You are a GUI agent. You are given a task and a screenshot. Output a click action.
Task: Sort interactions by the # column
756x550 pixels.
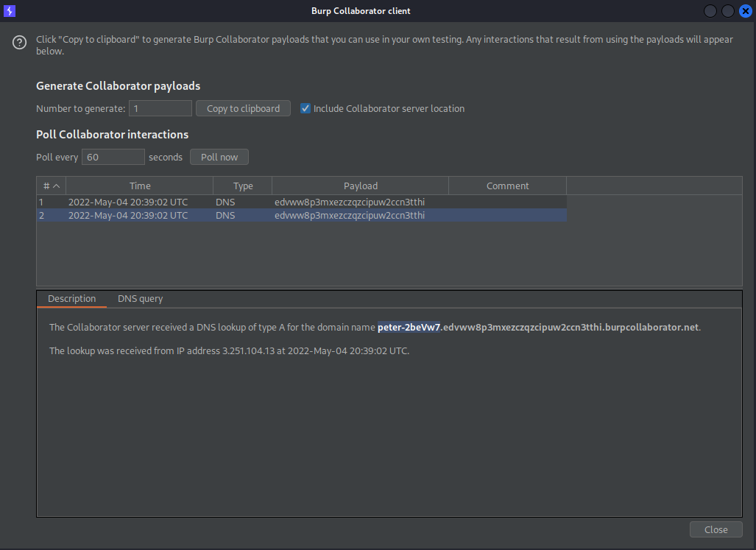(51, 186)
